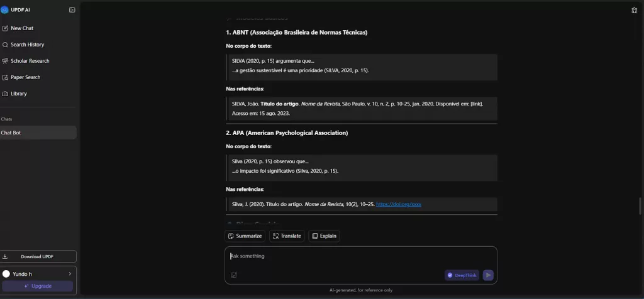Send the message with the arrow button
Image resolution: width=644 pixels, height=299 pixels.
[x=488, y=275]
